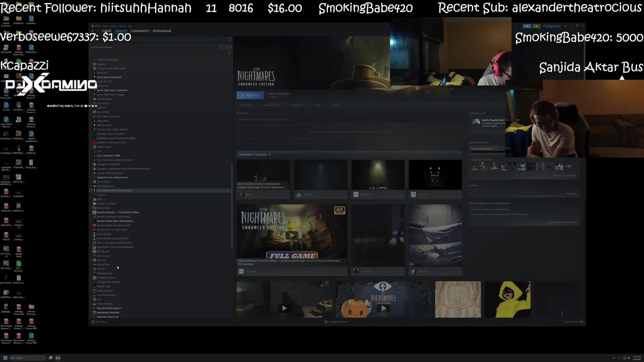Select Marvel Rivals in the library
644x362 pixels.
102,208
